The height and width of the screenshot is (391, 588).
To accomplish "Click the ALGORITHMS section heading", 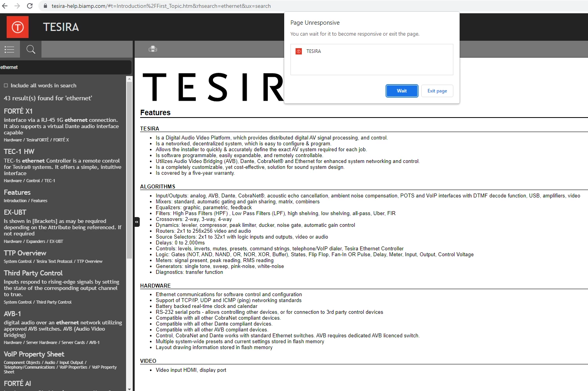I will pyautogui.click(x=158, y=186).
